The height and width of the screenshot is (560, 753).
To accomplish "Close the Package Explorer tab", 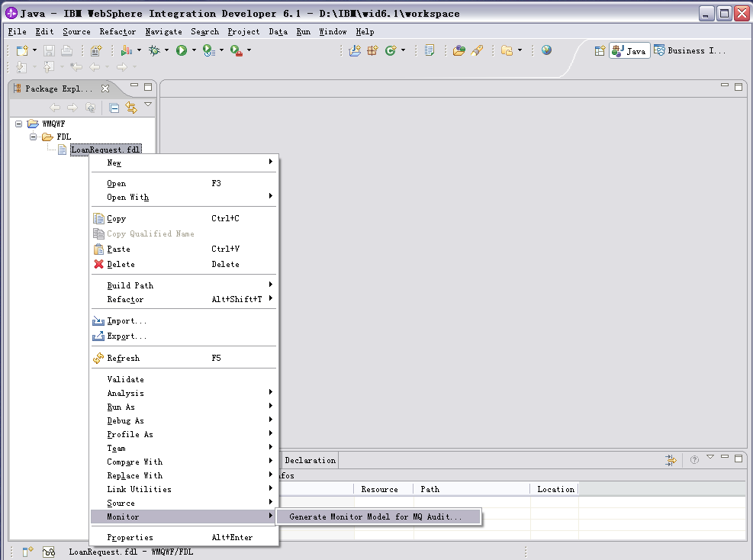I will click(x=105, y=89).
